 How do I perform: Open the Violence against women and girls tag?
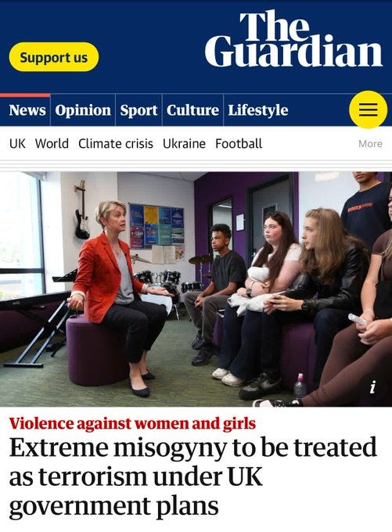[132, 423]
